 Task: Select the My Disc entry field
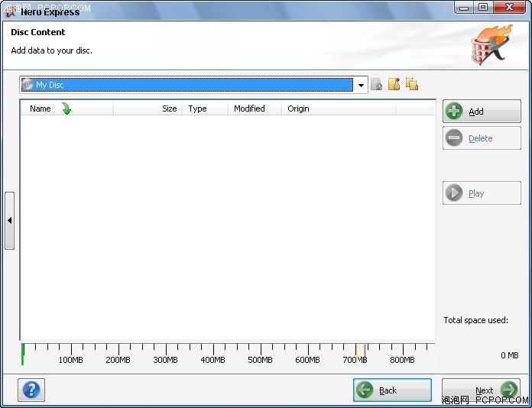187,85
